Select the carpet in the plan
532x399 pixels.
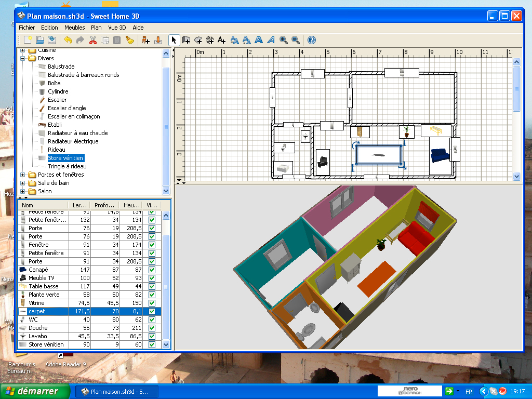378,155
